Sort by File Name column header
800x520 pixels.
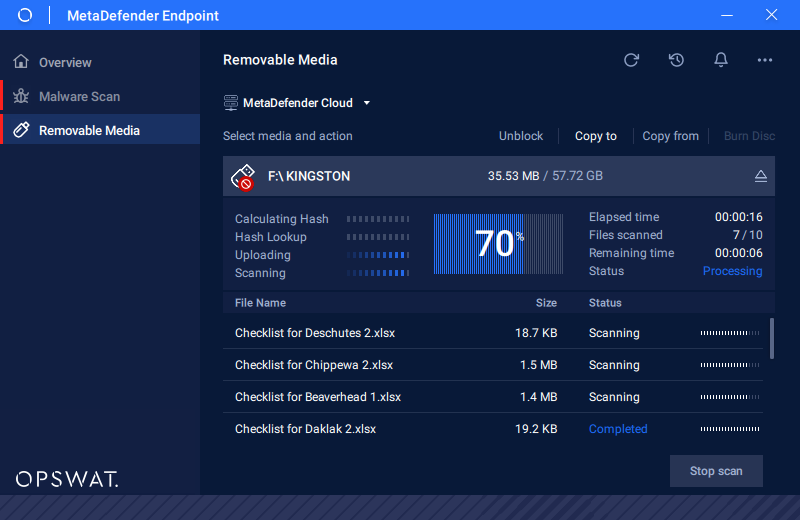(x=260, y=303)
